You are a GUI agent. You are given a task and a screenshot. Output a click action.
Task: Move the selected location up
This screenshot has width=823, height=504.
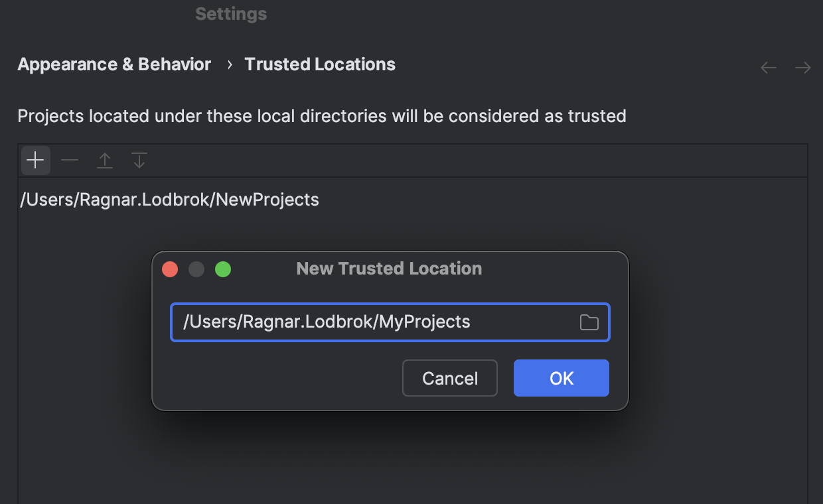coord(104,160)
